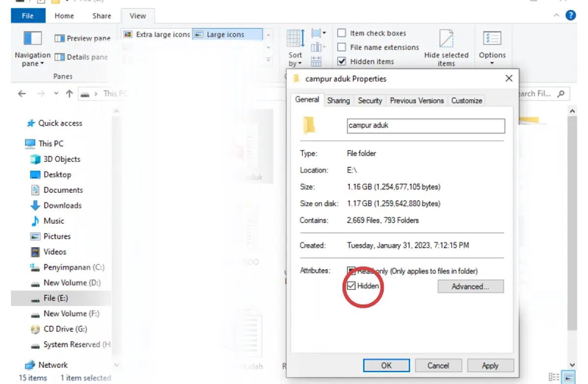Click the folder name field showing campur aduk
Viewport: 588px width, 384px height.
(425, 126)
